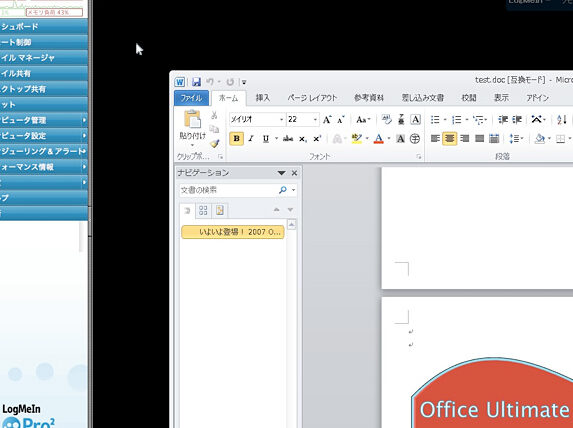Open ォーマンス情報 in LogMeIn sidebar

(x=44, y=167)
